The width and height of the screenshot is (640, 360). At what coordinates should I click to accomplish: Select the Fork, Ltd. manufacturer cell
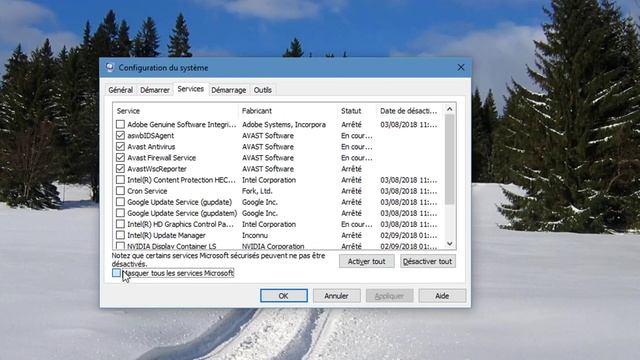257,191
